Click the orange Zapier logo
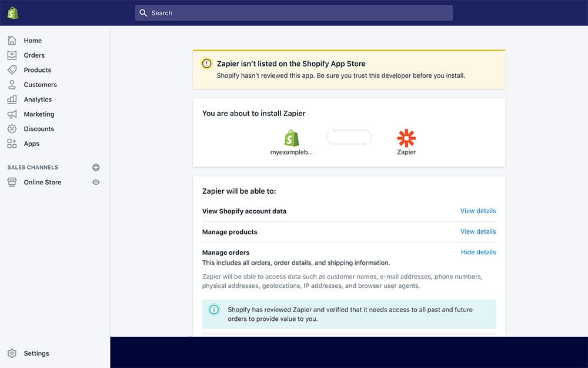 (x=406, y=138)
